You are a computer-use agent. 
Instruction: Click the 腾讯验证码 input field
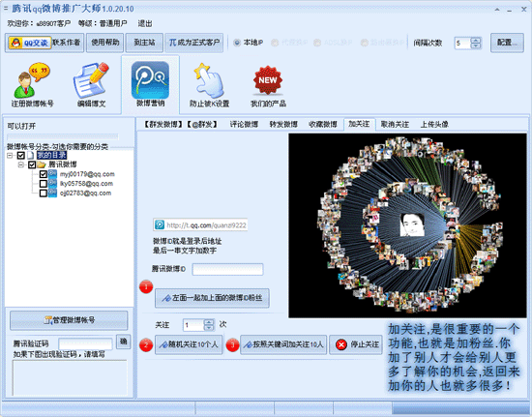[85, 343]
